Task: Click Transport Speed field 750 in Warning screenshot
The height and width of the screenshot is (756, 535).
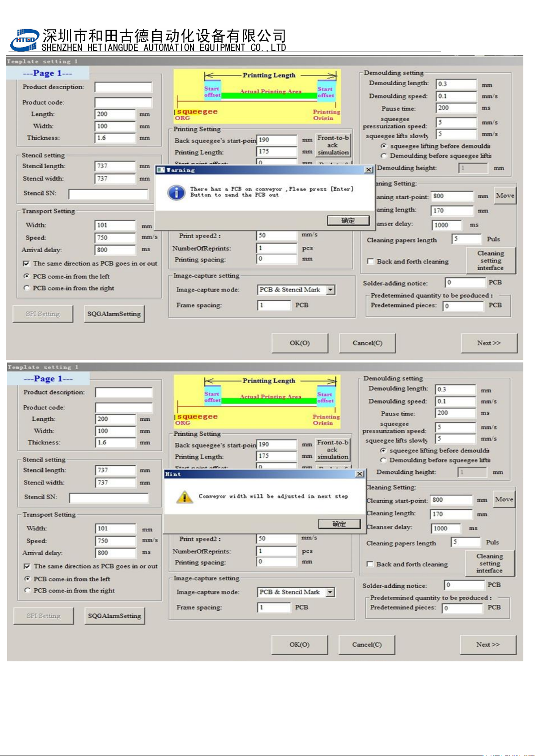Action: pyautogui.click(x=115, y=238)
